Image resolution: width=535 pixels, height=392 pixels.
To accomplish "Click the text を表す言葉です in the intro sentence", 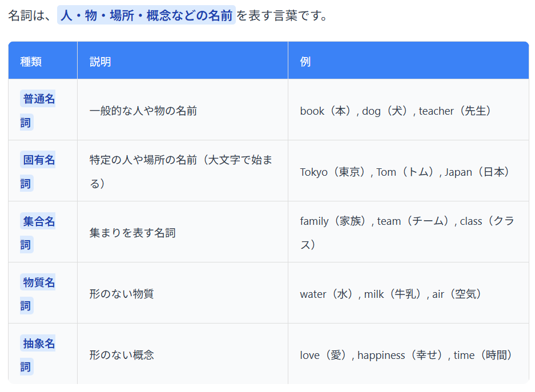I will (283, 15).
